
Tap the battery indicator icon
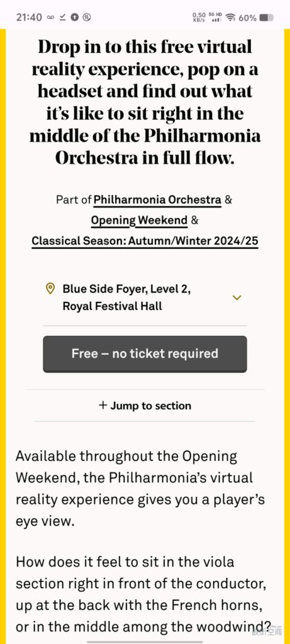click(266, 18)
